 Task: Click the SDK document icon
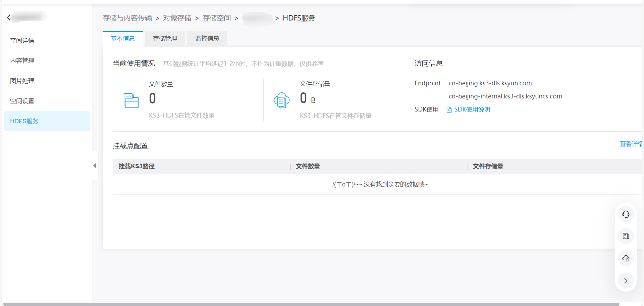tap(449, 110)
